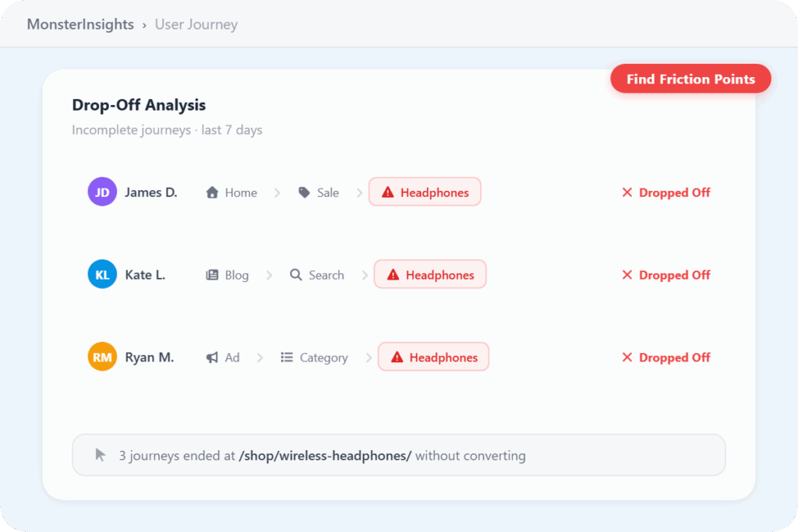Click Dropped Off status for James D.
Image resolution: width=798 pixels, height=532 pixels.
click(x=666, y=192)
